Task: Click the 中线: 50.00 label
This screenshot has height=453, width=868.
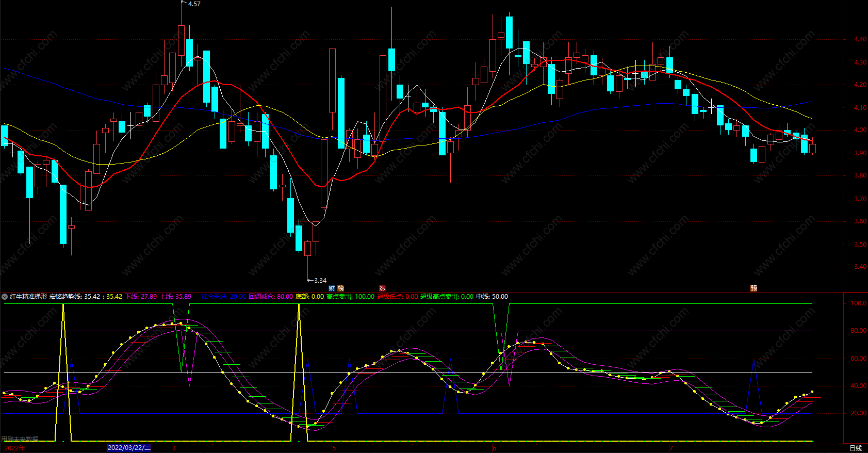Action: click(492, 297)
